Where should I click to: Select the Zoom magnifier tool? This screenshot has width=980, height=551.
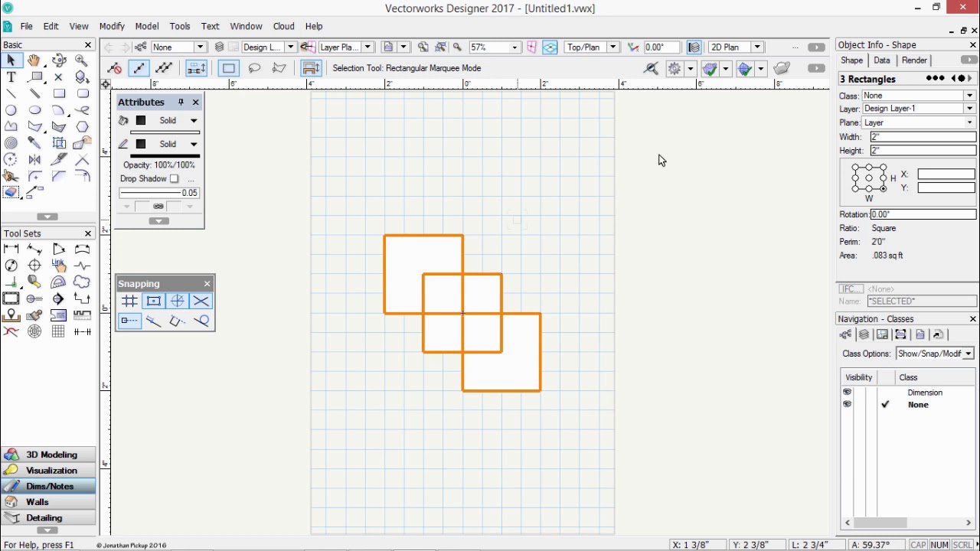(x=82, y=60)
